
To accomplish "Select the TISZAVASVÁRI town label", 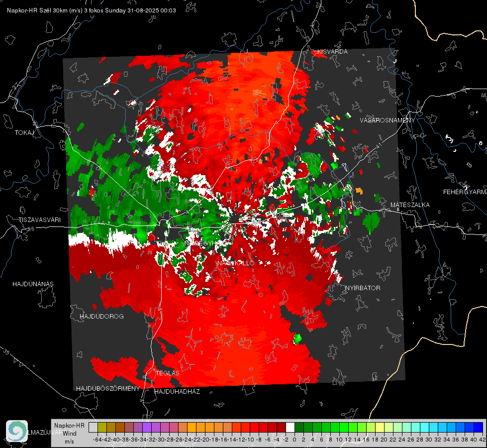I will point(39,220).
